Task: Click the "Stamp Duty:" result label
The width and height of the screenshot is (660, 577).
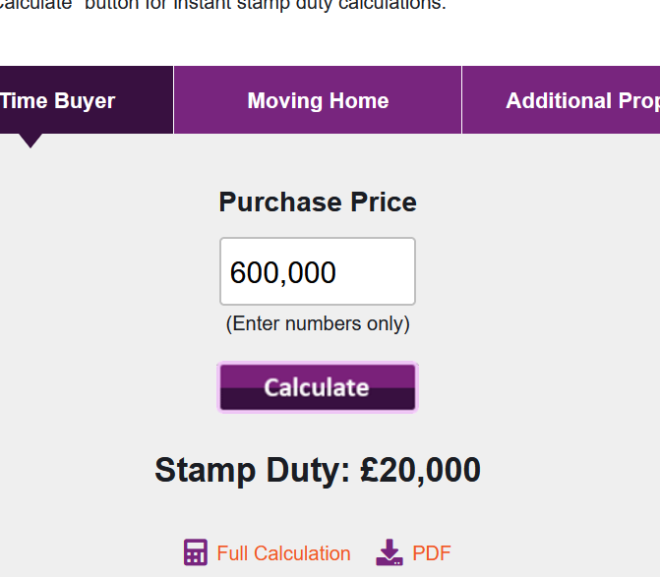Action: click(x=253, y=470)
